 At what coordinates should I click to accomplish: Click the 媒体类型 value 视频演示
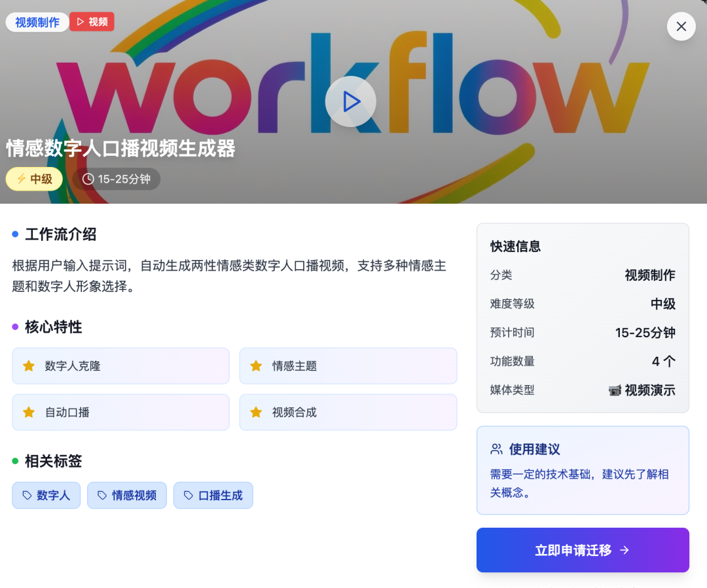(x=650, y=390)
